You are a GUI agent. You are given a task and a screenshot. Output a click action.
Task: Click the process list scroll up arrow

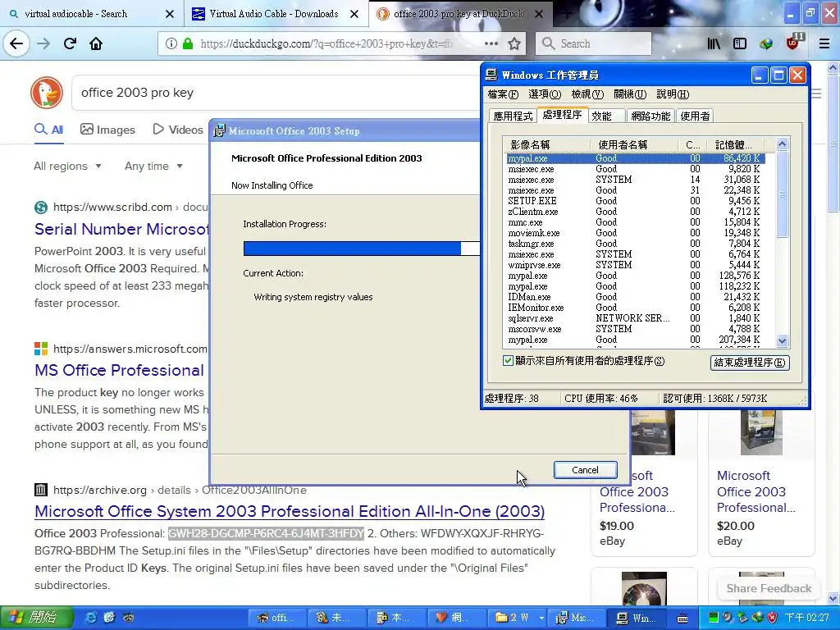tap(782, 144)
